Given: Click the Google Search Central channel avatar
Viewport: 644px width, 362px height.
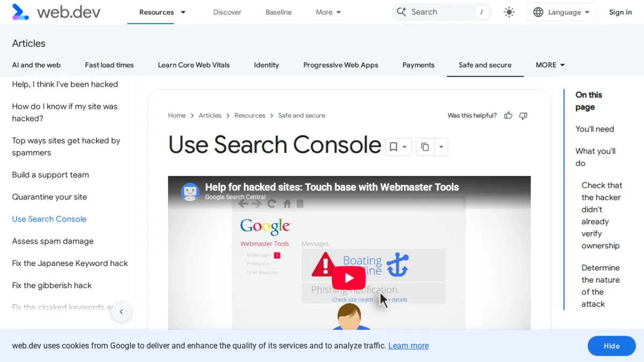Looking at the screenshot, I should (x=190, y=191).
